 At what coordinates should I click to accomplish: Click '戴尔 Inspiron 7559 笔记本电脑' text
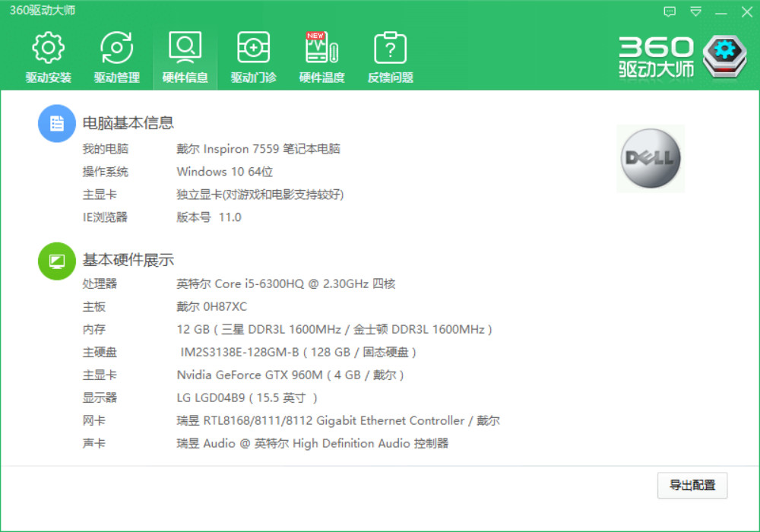pyautogui.click(x=258, y=149)
